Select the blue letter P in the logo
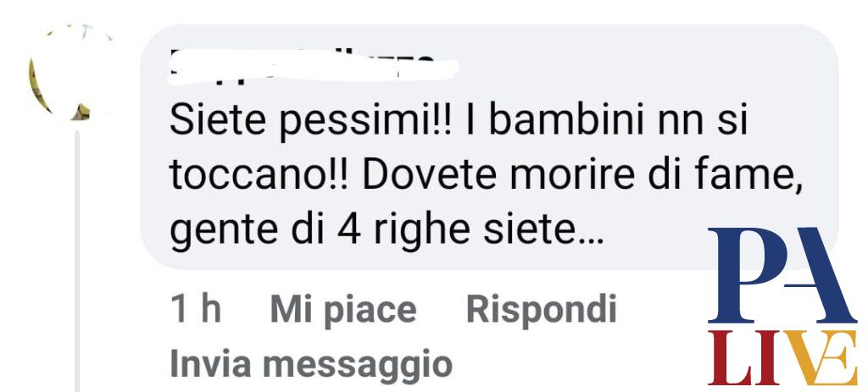 click(746, 275)
